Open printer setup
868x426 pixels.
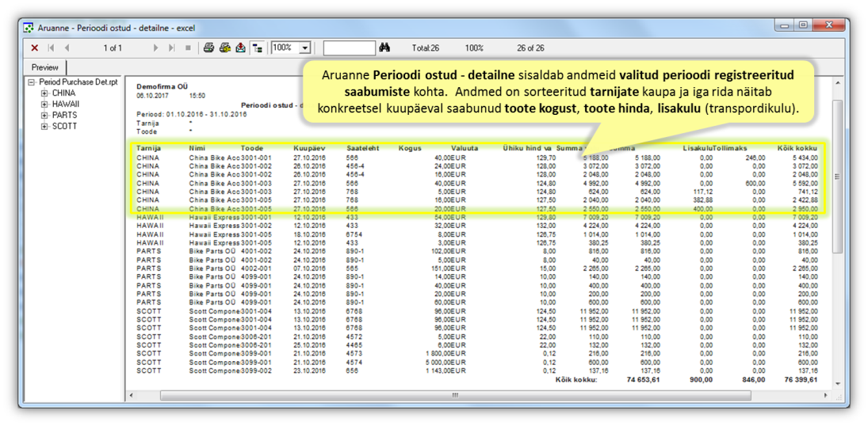(x=225, y=48)
